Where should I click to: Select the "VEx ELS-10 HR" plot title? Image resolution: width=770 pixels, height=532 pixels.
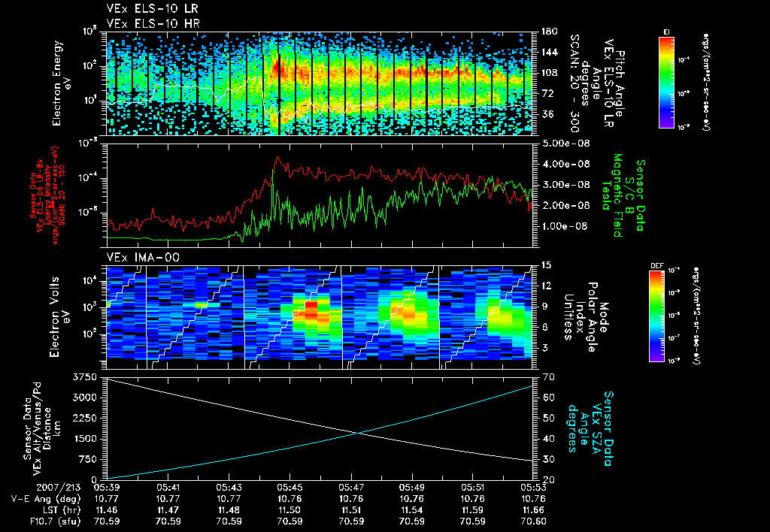coord(153,23)
